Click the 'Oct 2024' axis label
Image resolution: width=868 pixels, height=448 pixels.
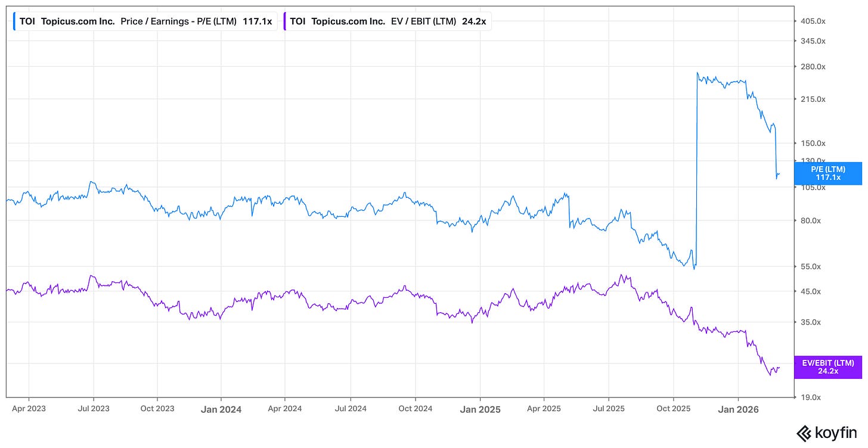[x=415, y=409]
